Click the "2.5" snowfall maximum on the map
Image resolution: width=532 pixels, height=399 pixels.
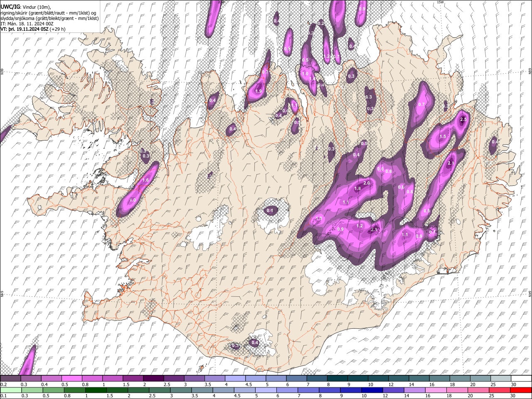[464, 120]
